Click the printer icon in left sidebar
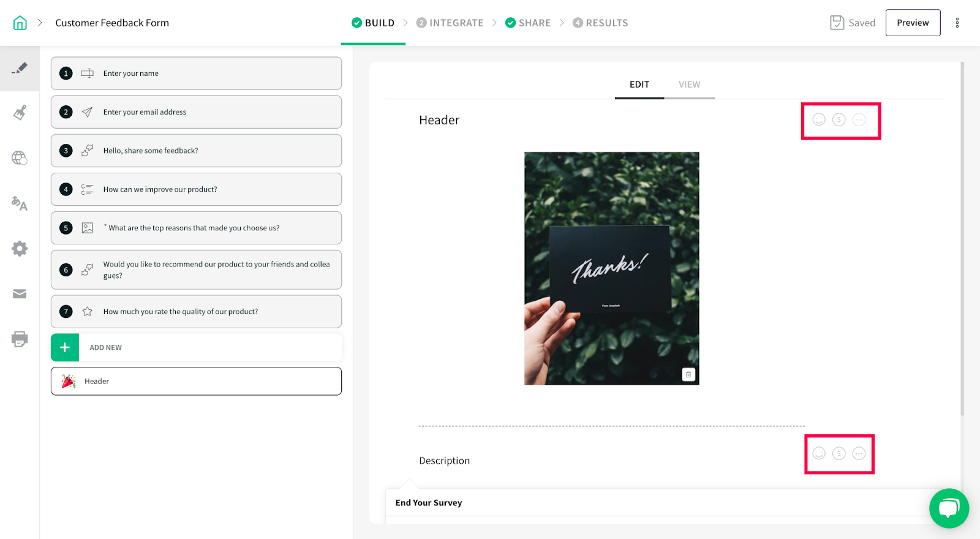This screenshot has height=539, width=980. pyautogui.click(x=20, y=339)
